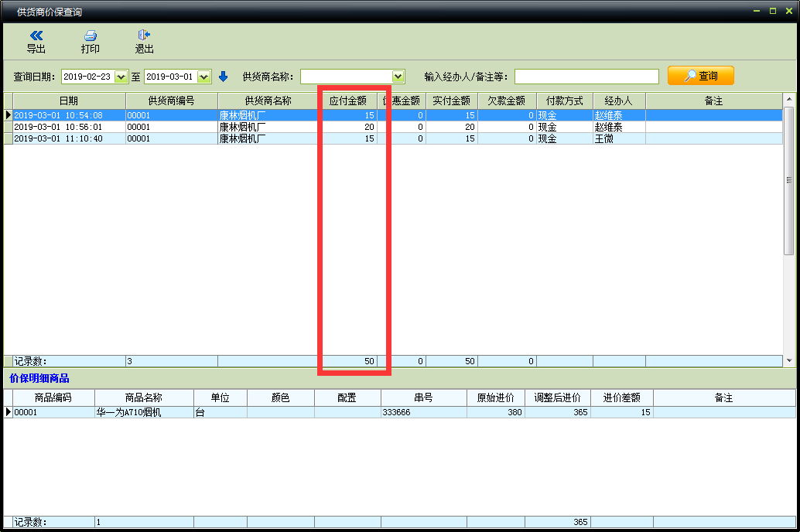Click the 导出 export icon
This screenshot has height=532, width=800.
pyautogui.click(x=36, y=36)
